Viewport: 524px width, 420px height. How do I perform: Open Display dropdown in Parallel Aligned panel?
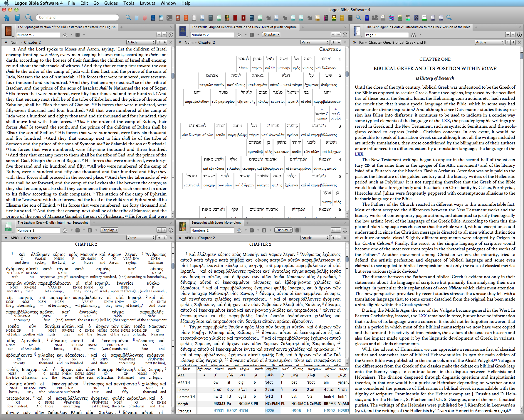pos(271,35)
